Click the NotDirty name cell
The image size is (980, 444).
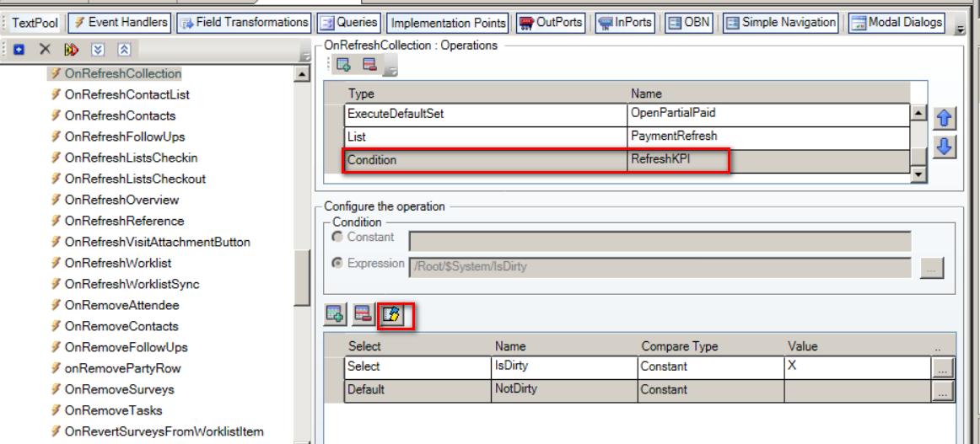(x=564, y=390)
